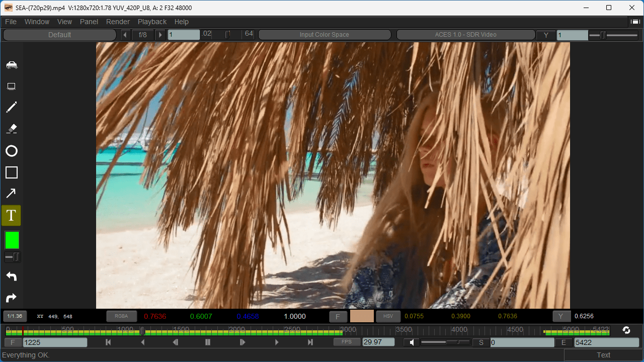Increase exposure with right arrow

coord(160,35)
